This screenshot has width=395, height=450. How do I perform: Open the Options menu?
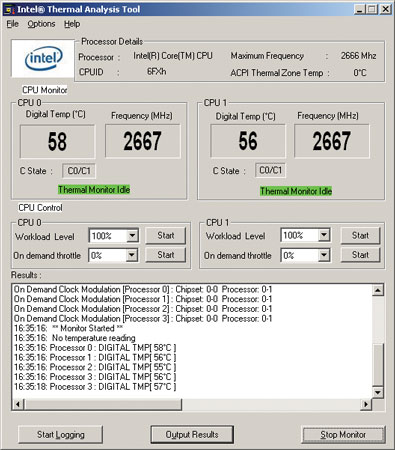pyautogui.click(x=41, y=24)
